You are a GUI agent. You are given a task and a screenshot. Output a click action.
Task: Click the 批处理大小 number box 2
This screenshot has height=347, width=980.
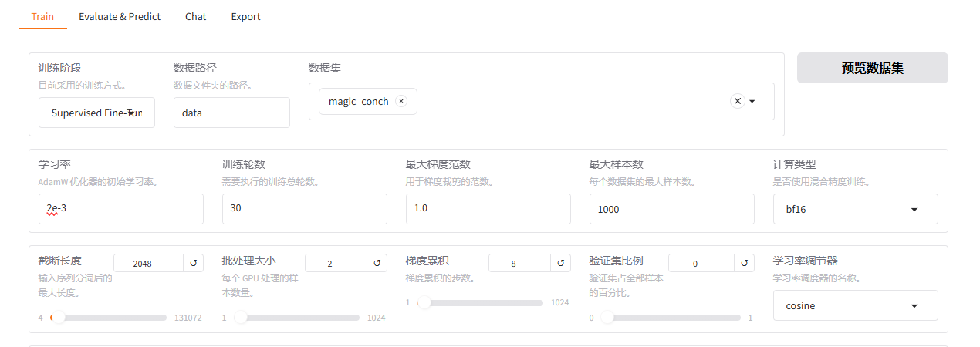click(336, 264)
